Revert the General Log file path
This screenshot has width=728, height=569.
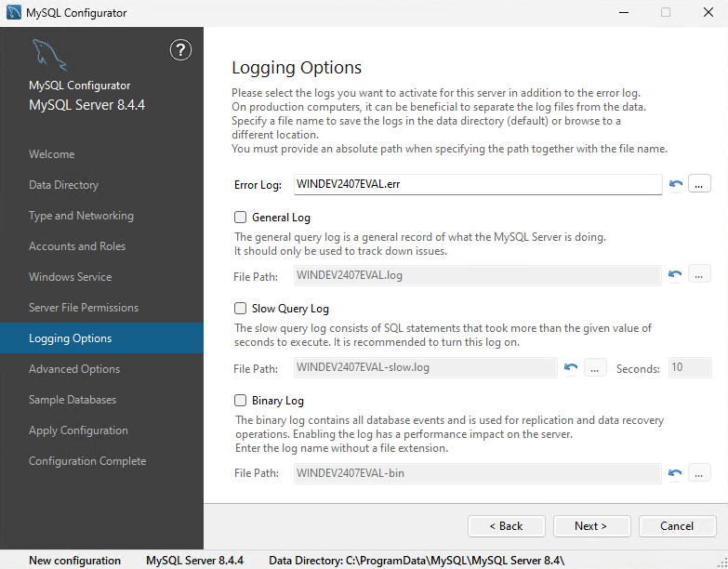[675, 275]
